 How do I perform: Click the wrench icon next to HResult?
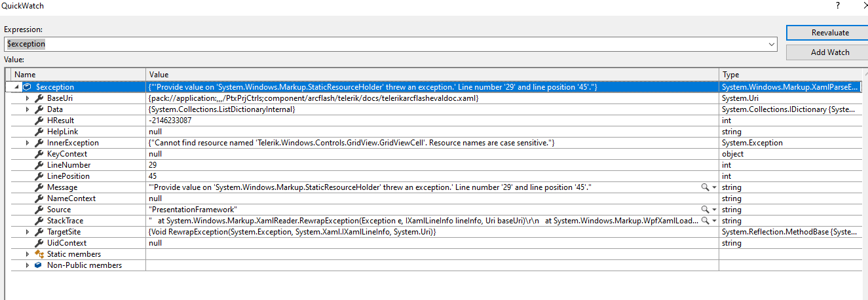click(38, 121)
